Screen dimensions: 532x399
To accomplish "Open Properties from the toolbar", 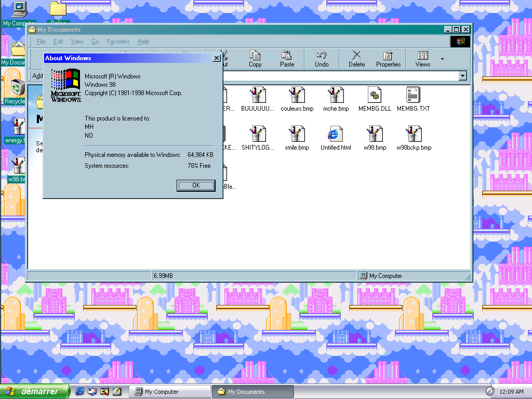I will tap(388, 58).
